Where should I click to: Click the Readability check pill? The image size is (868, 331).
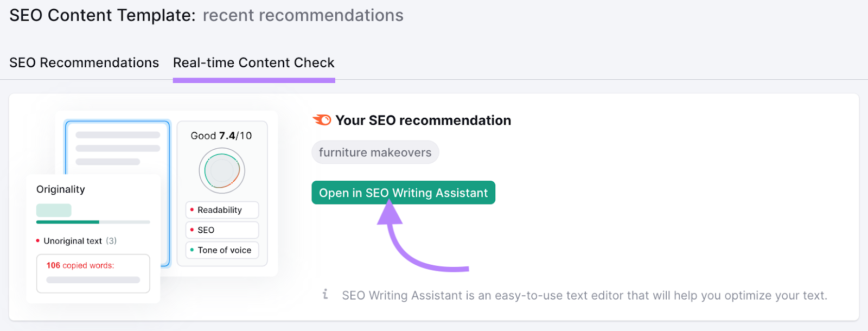(222, 210)
